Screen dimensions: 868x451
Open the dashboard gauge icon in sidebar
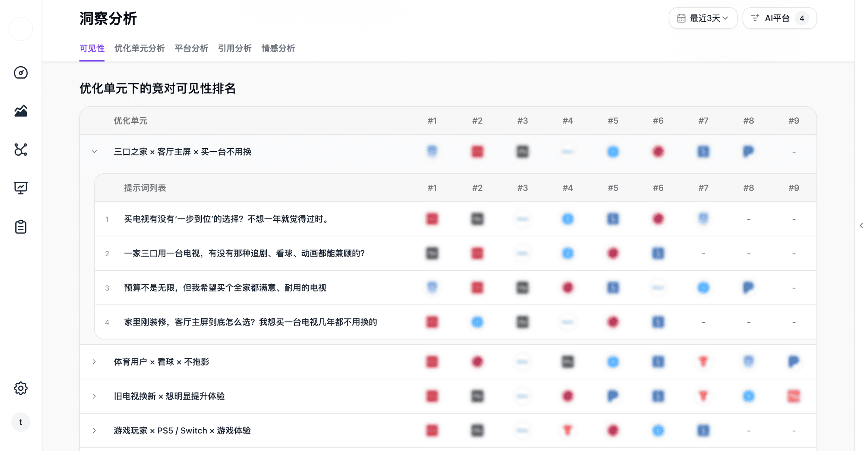[x=20, y=72]
